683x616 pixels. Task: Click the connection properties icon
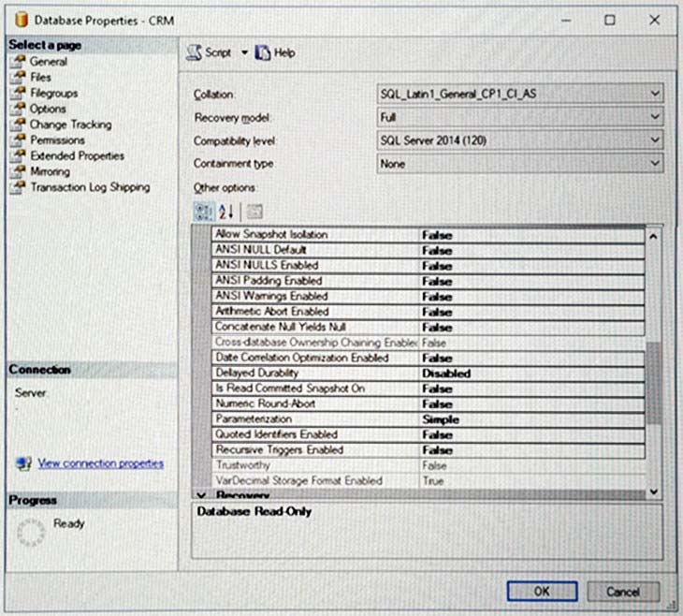click(23, 463)
